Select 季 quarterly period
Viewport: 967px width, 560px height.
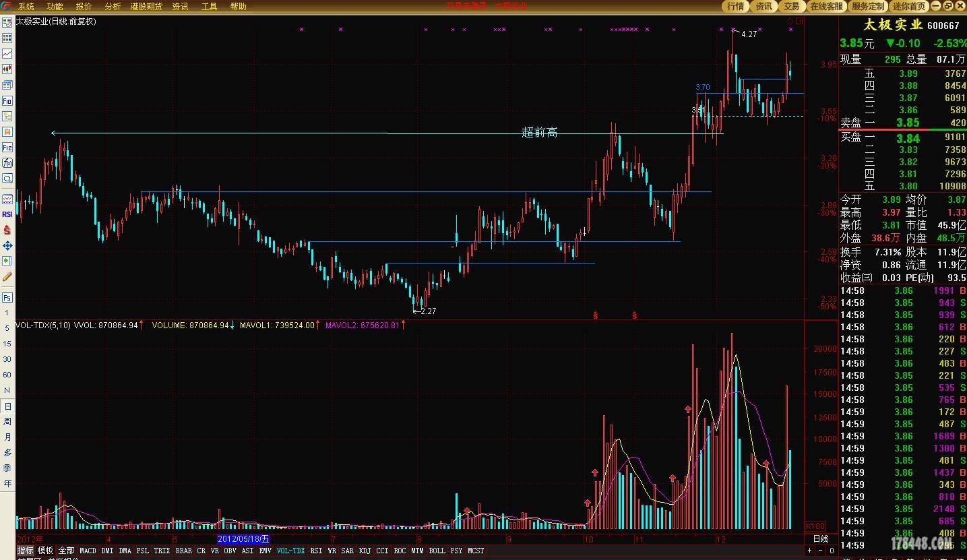pos(7,468)
